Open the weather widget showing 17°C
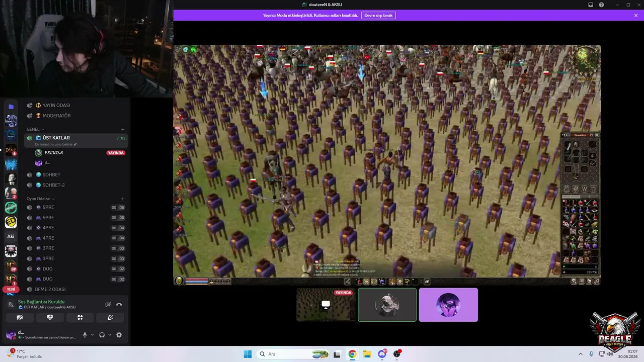This screenshot has width=644, height=362. coord(24,354)
